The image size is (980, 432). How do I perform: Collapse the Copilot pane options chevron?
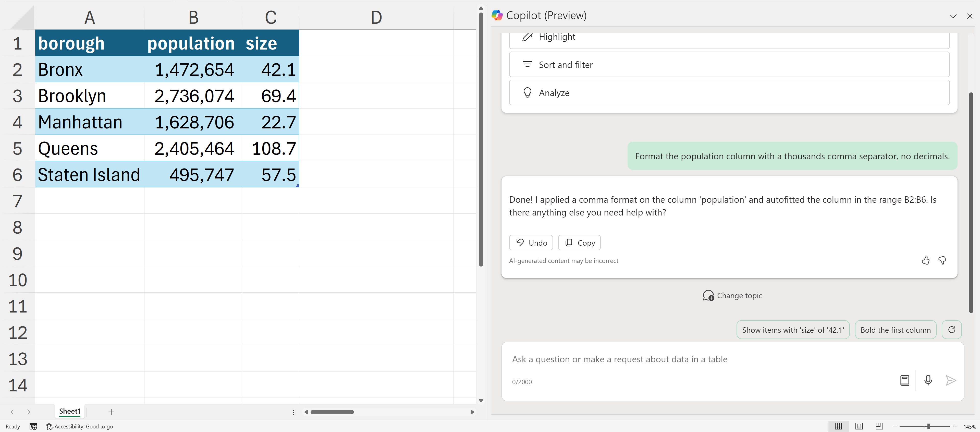[953, 16]
